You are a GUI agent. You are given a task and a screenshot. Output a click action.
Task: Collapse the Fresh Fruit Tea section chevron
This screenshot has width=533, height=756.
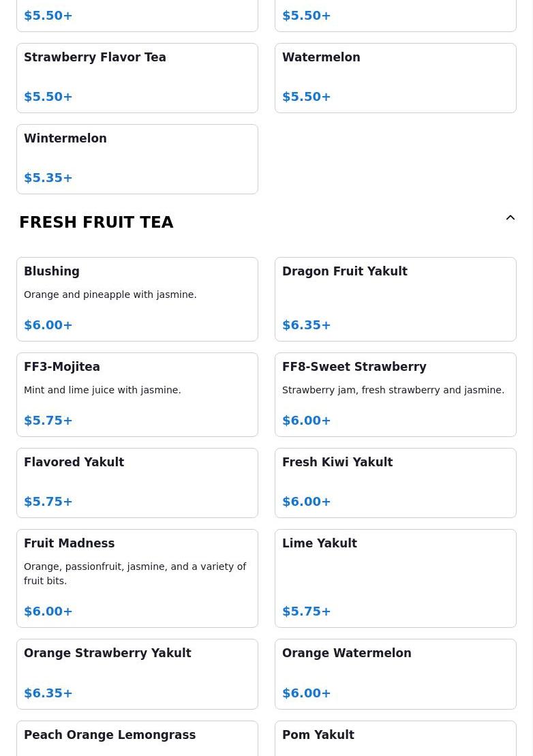click(x=510, y=218)
